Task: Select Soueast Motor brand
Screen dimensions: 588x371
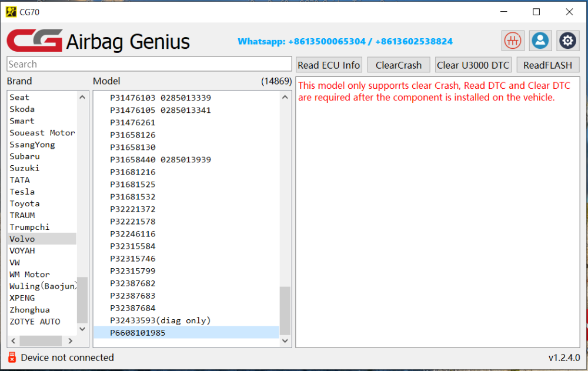Action: [x=42, y=133]
